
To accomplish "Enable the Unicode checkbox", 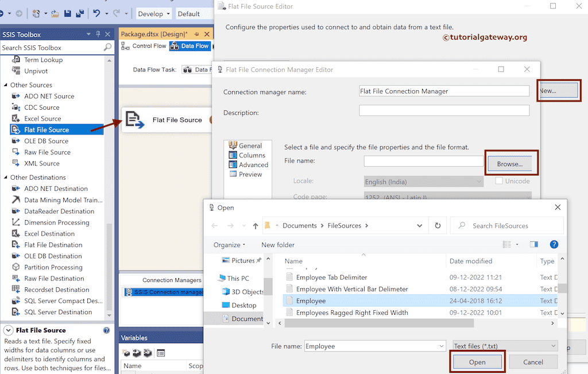I will (x=499, y=180).
